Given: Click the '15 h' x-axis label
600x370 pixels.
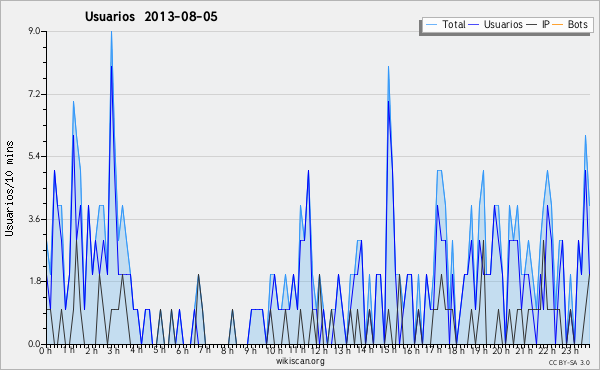Looking at the screenshot, I should click(388, 351).
